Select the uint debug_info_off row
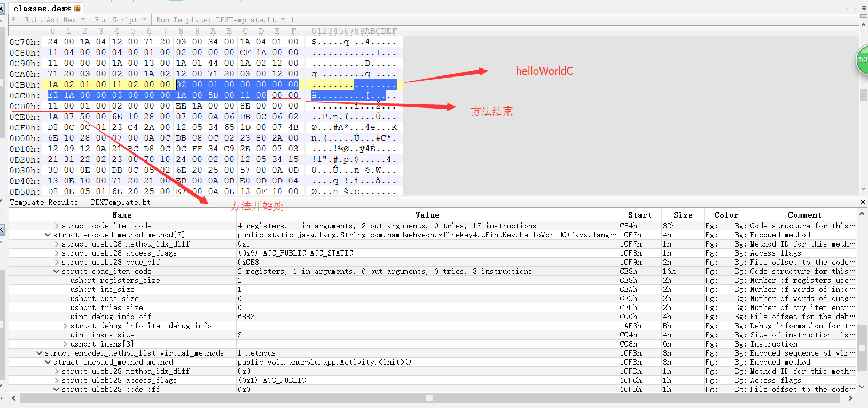This screenshot has height=408, width=868. pyautogui.click(x=432, y=317)
